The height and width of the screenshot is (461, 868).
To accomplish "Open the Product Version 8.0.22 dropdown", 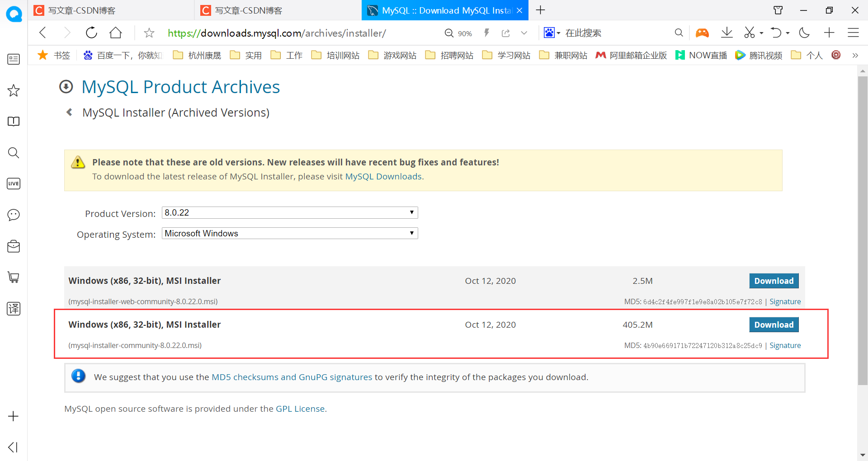I will 290,212.
